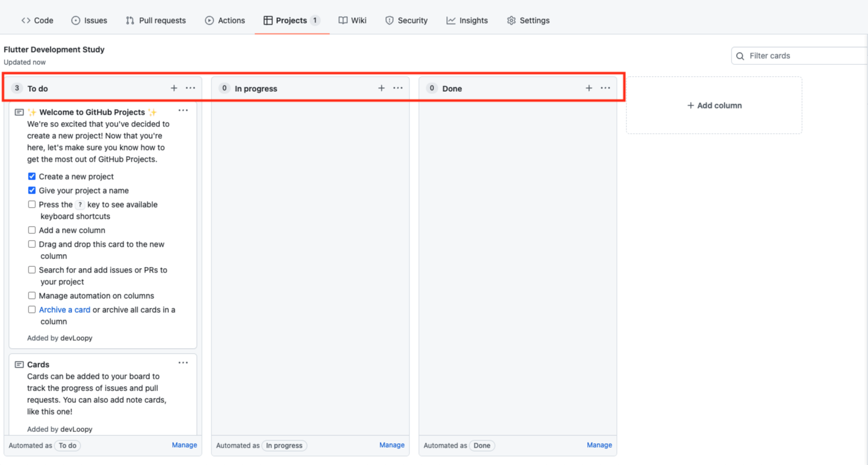Open the Wiki tab
The width and height of the screenshot is (868, 465).
pyautogui.click(x=352, y=20)
